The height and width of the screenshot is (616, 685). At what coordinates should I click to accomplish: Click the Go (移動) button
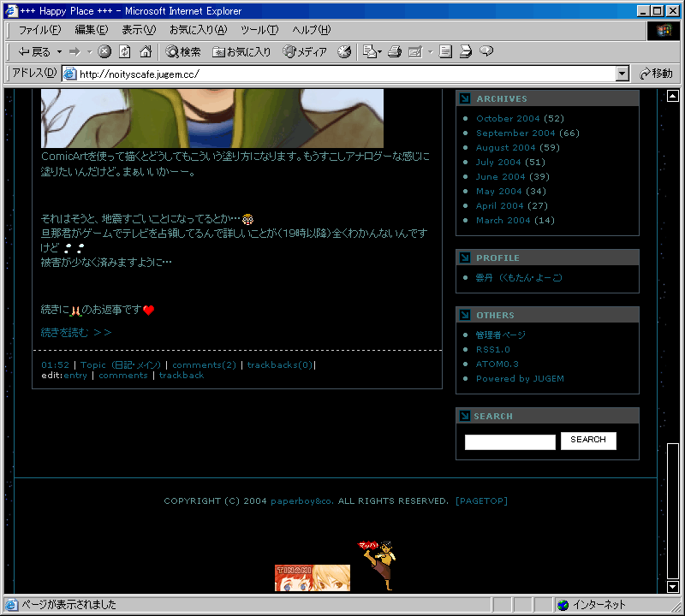(656, 74)
